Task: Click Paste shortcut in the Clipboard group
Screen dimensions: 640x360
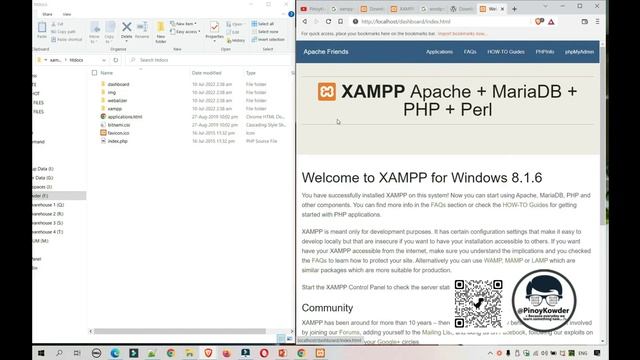Action: click(x=67, y=40)
